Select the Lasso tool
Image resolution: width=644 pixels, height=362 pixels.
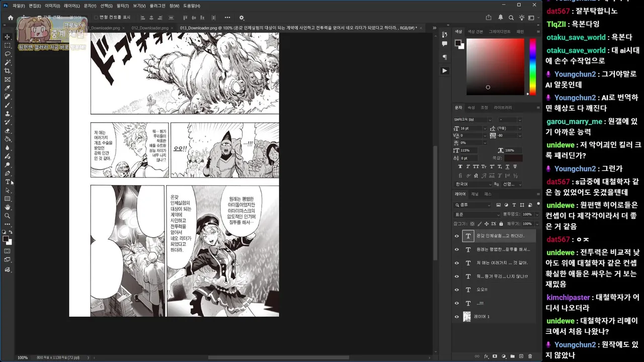[x=8, y=54]
